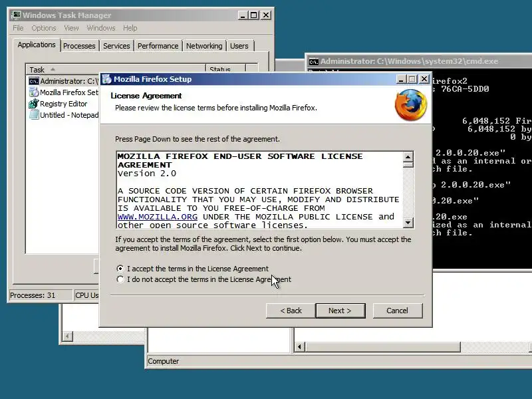This screenshot has width=532, height=399.
Task: Click the CPU Usage status bar entry
Action: (x=86, y=295)
